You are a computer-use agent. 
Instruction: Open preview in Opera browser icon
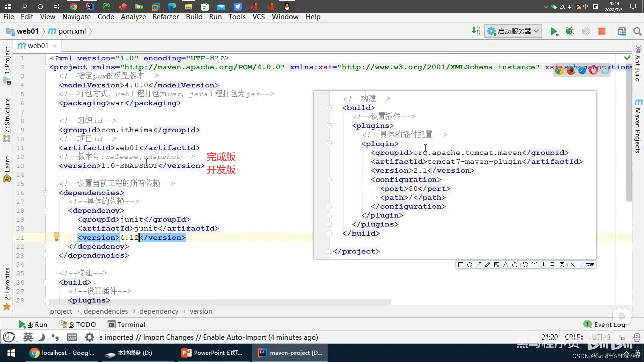[593, 70]
